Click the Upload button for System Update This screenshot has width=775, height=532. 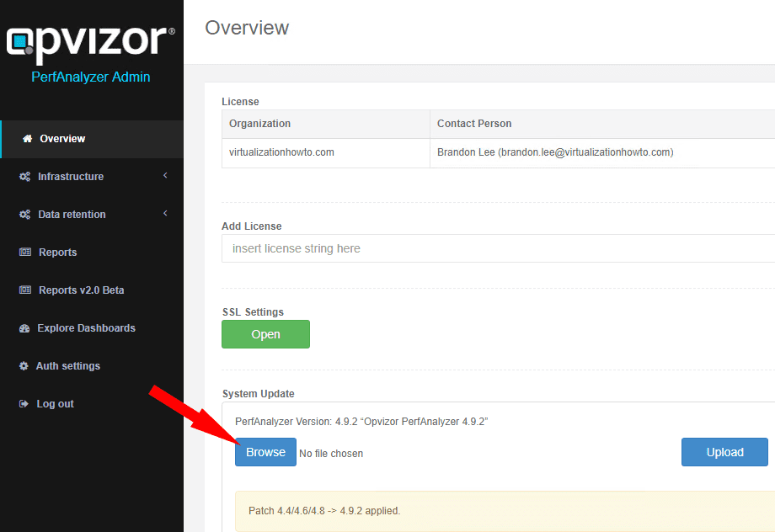tap(724, 452)
